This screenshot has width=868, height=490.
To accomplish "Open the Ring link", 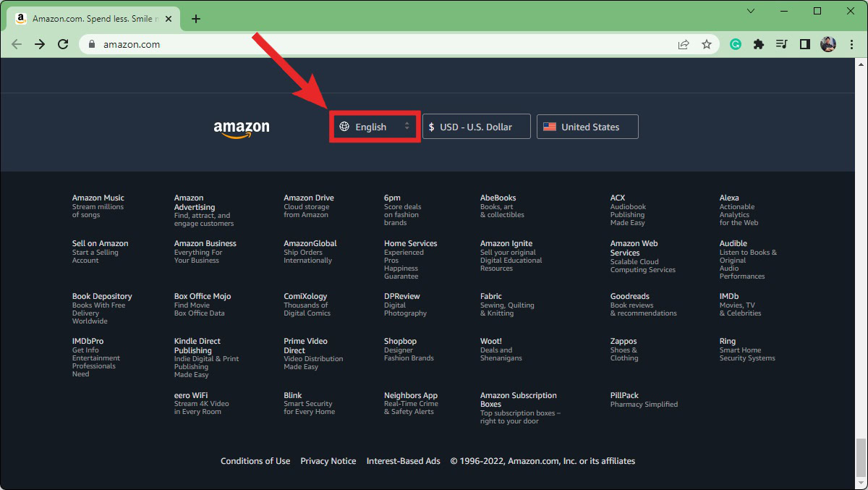I will [728, 341].
